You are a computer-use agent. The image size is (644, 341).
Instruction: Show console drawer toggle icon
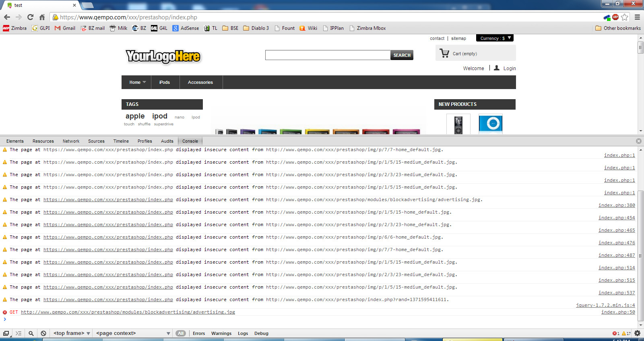(x=19, y=333)
